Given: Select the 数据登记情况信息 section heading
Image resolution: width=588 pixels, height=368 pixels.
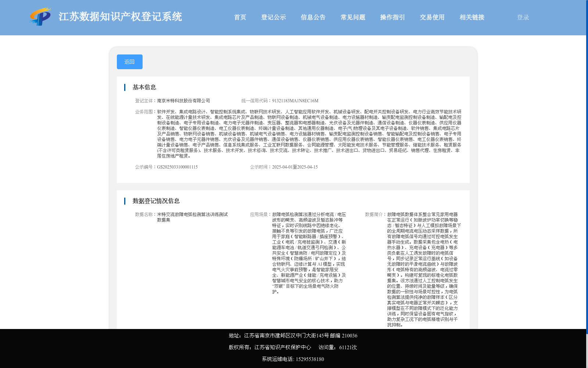Looking at the screenshot, I should [x=156, y=201].
